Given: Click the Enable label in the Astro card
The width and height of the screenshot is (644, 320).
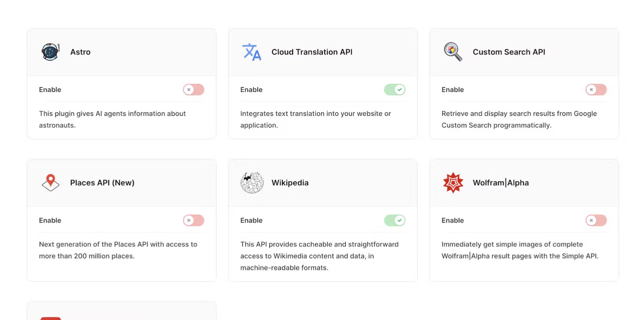Looking at the screenshot, I should click(x=50, y=90).
